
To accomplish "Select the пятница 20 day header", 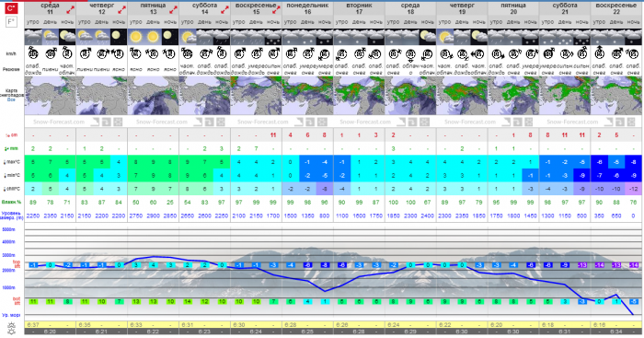I will click(513, 8).
